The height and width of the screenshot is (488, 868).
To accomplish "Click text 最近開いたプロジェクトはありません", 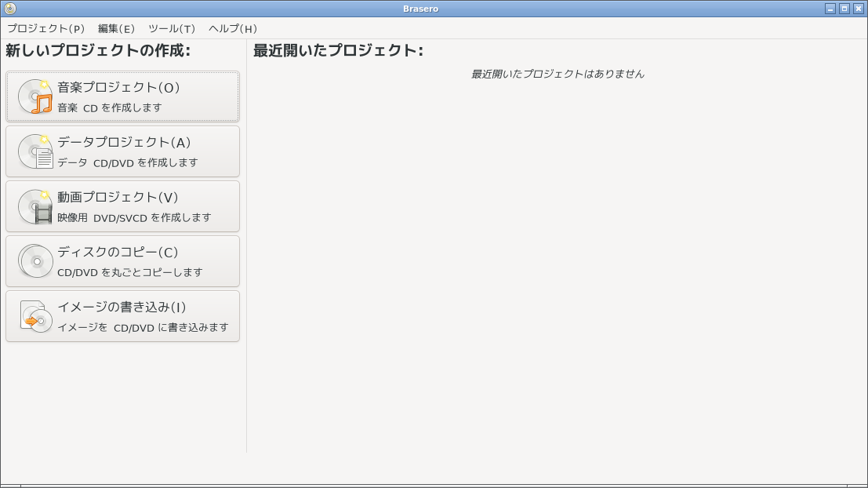I will pyautogui.click(x=557, y=74).
